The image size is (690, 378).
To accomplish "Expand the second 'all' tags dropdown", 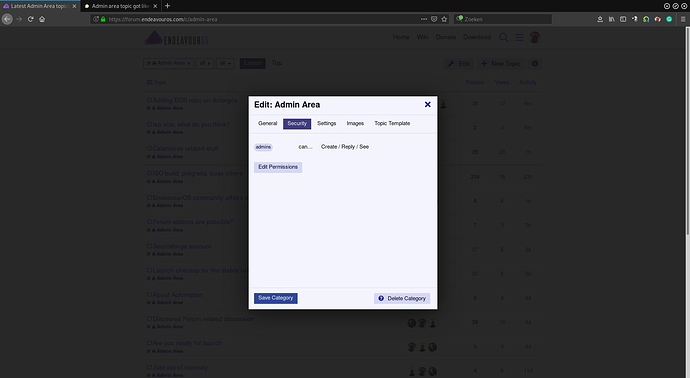I will coord(225,63).
